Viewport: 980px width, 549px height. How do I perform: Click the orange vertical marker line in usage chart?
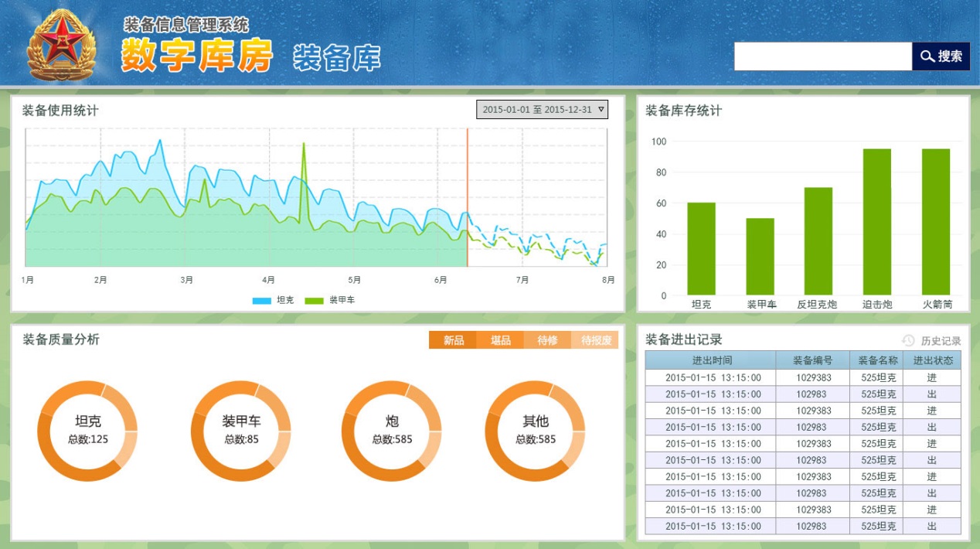coord(468,197)
